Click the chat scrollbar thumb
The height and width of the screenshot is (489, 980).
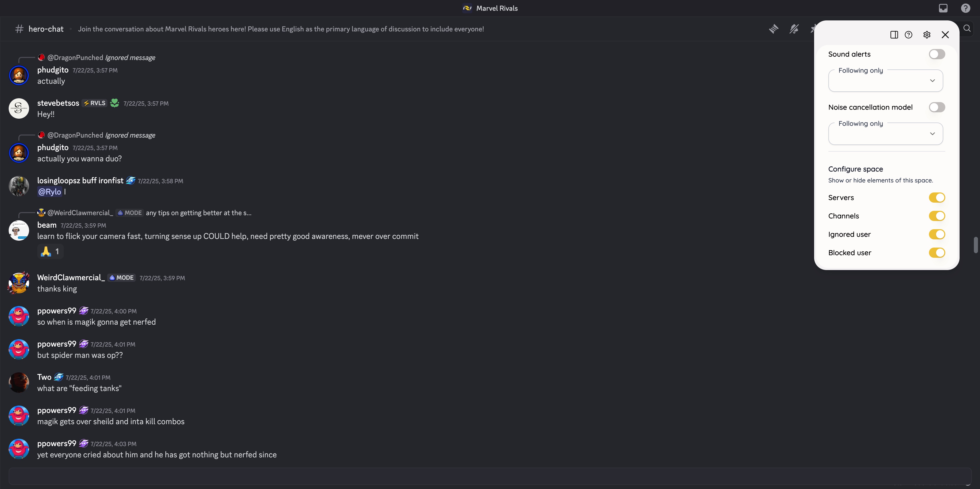(x=976, y=245)
